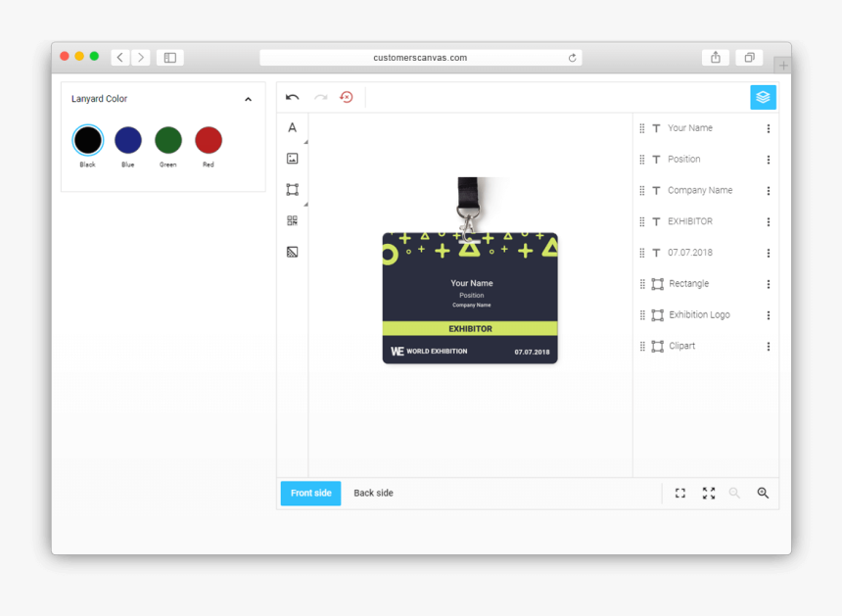This screenshot has height=616, width=842.
Task: Select the QR code tool icon
Action: (x=292, y=220)
